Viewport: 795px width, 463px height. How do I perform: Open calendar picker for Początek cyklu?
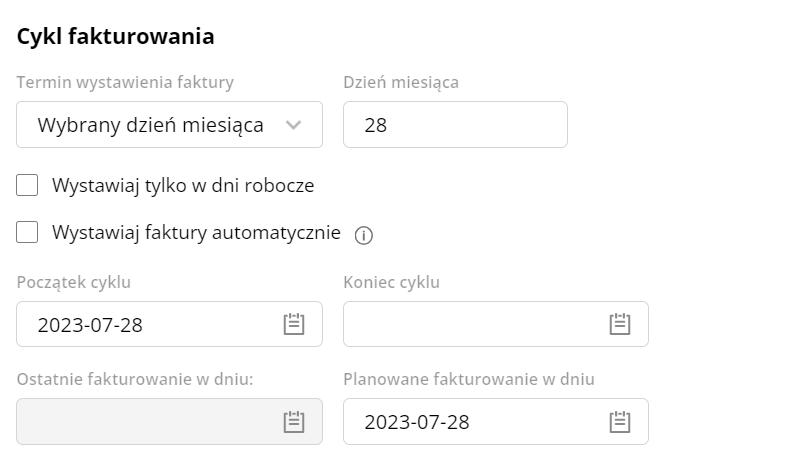294,324
